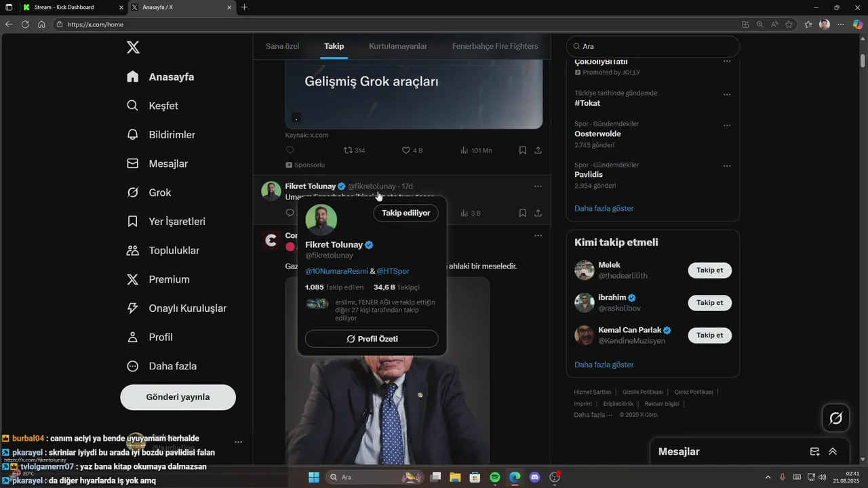868x488 pixels.
Task: Open Profil Özeti in hover card
Action: click(372, 339)
